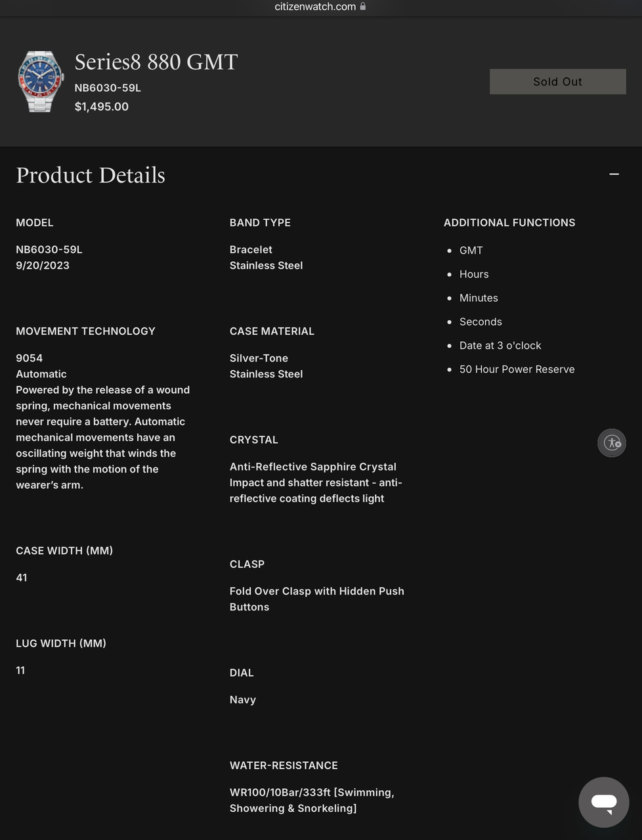642x840 pixels.
Task: Click the $1,495.00 price text
Action: point(102,106)
